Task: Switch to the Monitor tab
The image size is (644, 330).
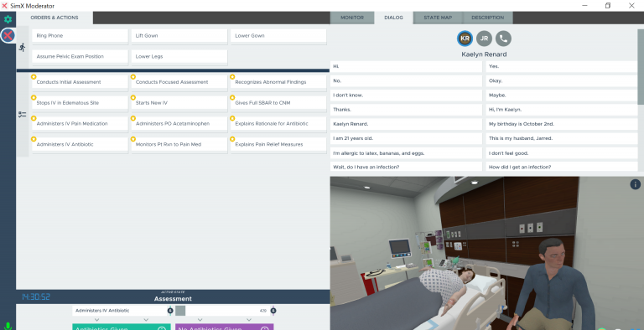Action: (352, 18)
